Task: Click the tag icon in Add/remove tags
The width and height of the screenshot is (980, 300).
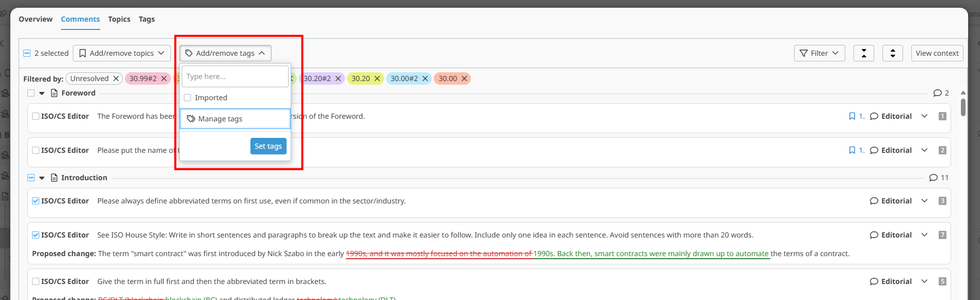Action: [189, 53]
